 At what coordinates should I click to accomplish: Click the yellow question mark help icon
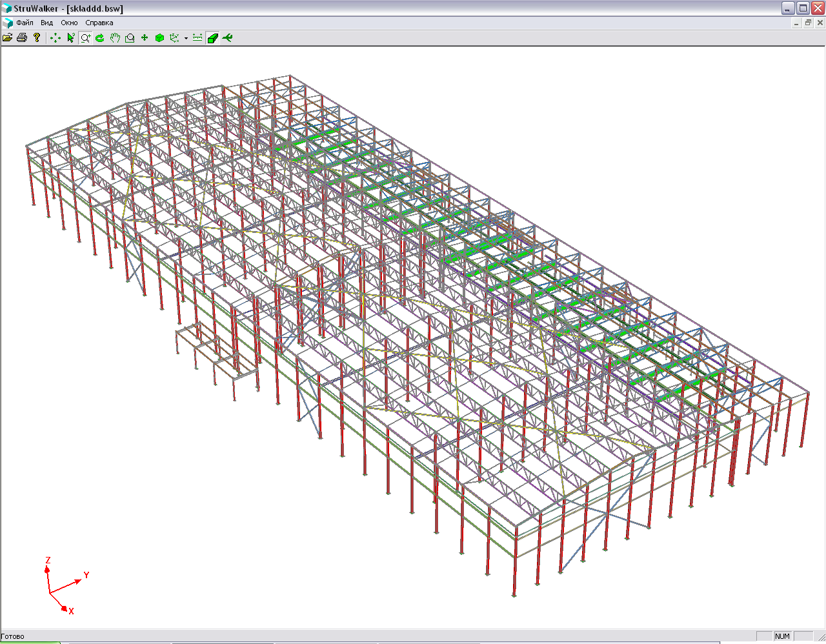coord(37,38)
